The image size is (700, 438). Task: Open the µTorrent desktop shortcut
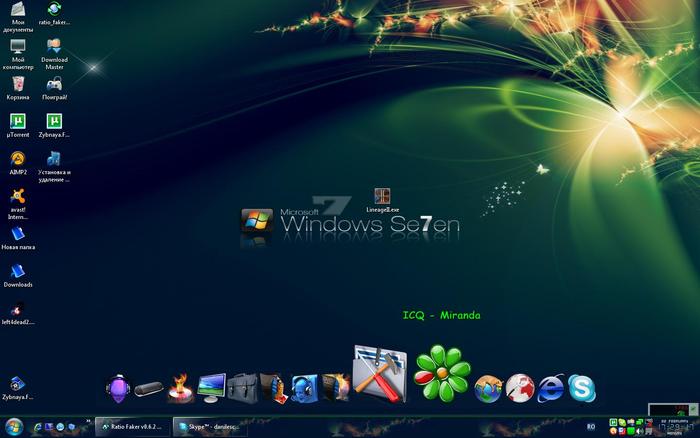click(17, 121)
